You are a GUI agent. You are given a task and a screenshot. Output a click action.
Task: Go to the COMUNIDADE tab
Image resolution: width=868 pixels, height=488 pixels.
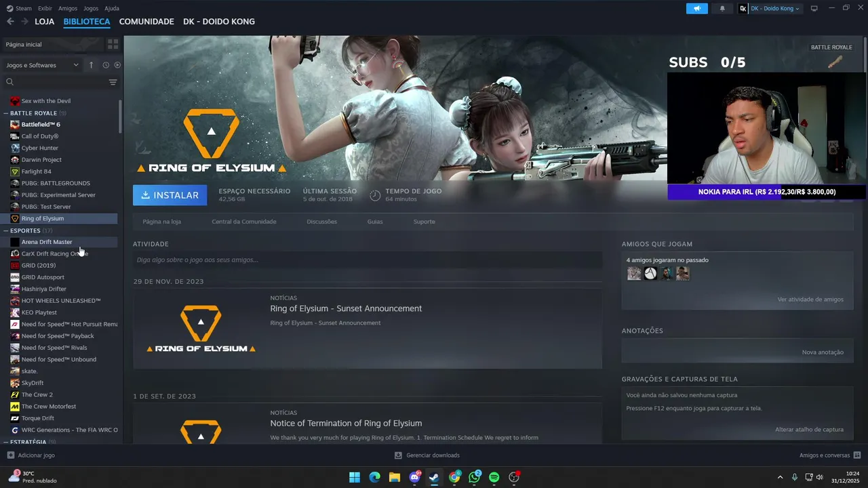(146, 22)
